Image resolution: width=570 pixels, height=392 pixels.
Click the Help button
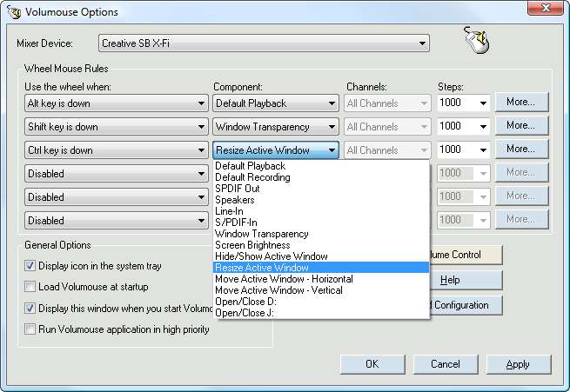(450, 281)
